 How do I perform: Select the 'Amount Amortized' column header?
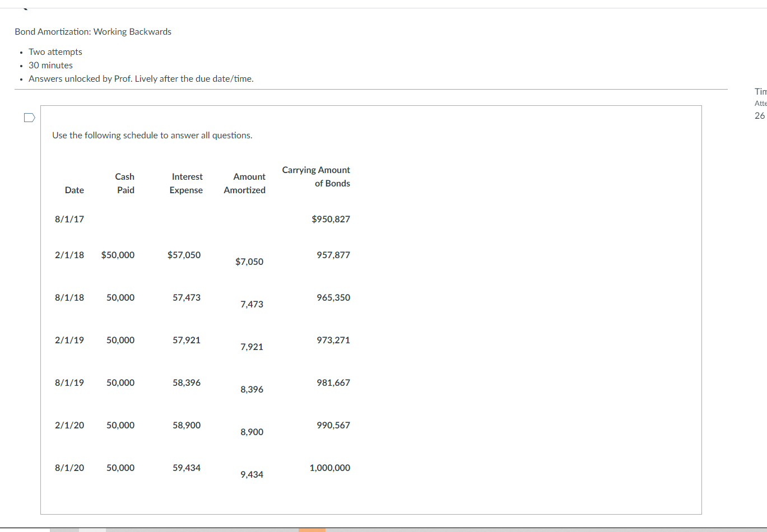point(245,184)
